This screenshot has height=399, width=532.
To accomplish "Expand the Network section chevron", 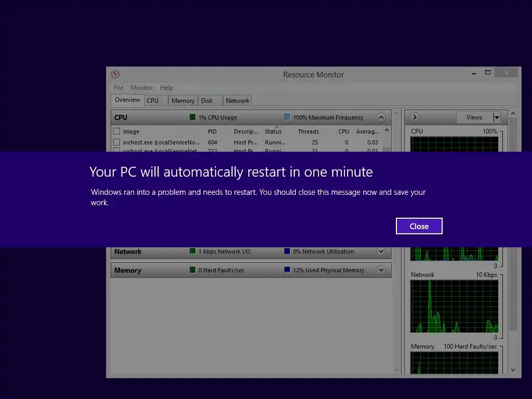I will coord(381,251).
